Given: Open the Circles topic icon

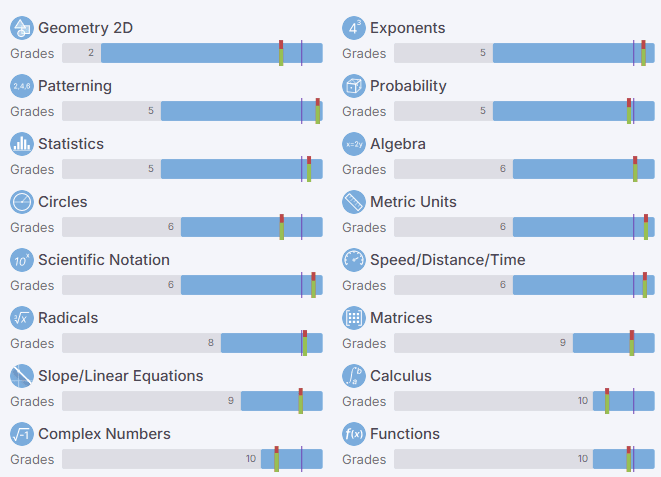Looking at the screenshot, I should pos(22,202).
